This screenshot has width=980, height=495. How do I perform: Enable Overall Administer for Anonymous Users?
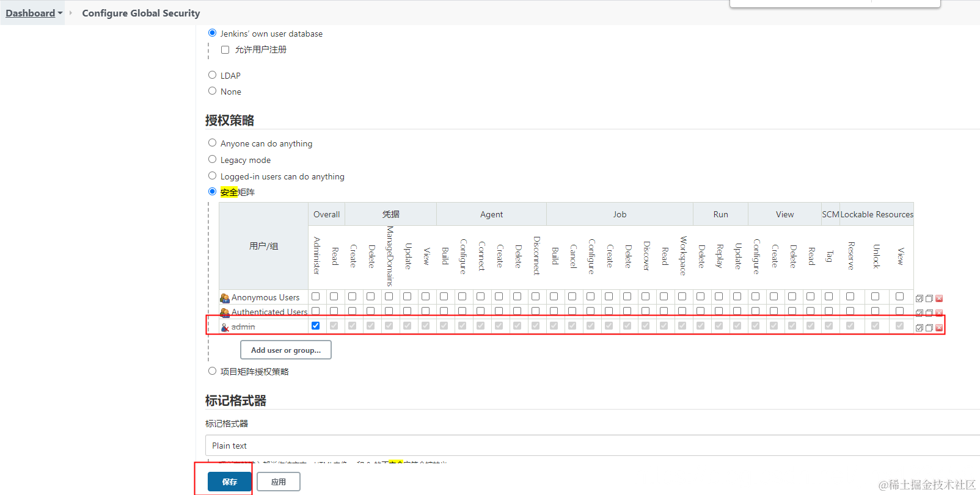[x=316, y=296]
